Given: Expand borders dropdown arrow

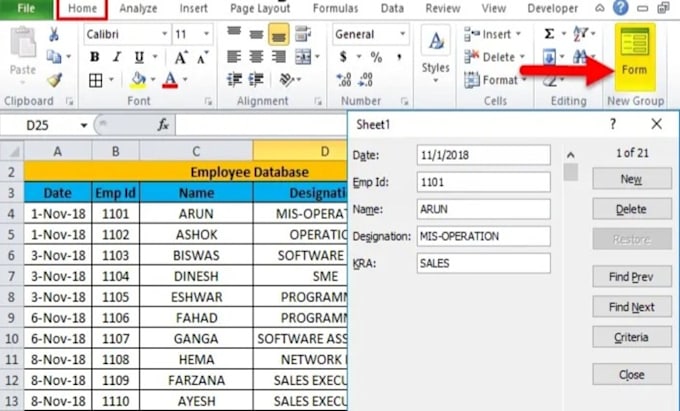Looking at the screenshot, I should [111, 80].
